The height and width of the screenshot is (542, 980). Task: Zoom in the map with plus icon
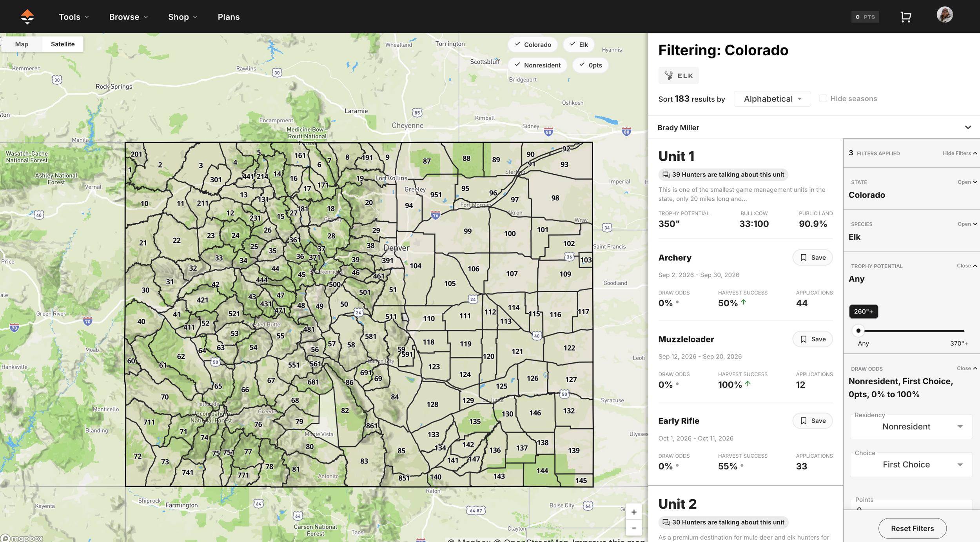[633, 512]
